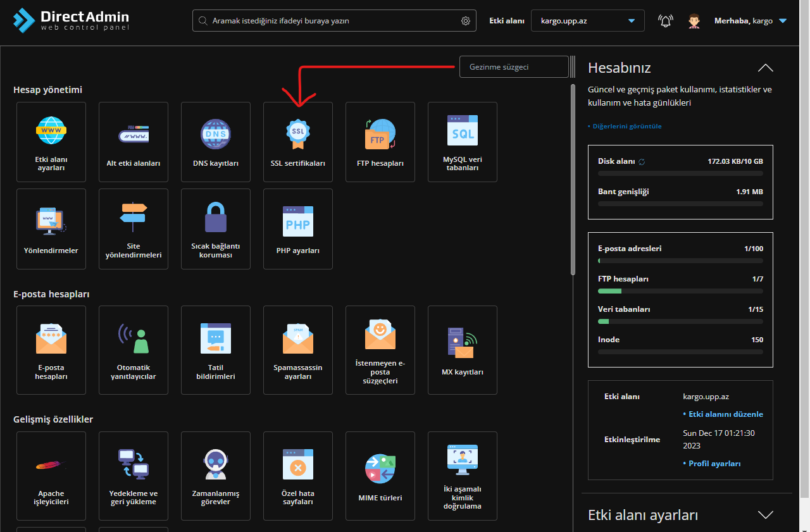Open the kargo.upp.az domain dropdown
The height and width of the screenshot is (532, 810).
tap(587, 21)
